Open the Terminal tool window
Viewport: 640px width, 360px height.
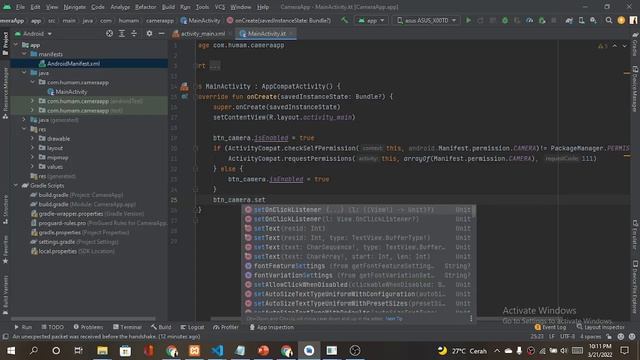tap(127, 327)
